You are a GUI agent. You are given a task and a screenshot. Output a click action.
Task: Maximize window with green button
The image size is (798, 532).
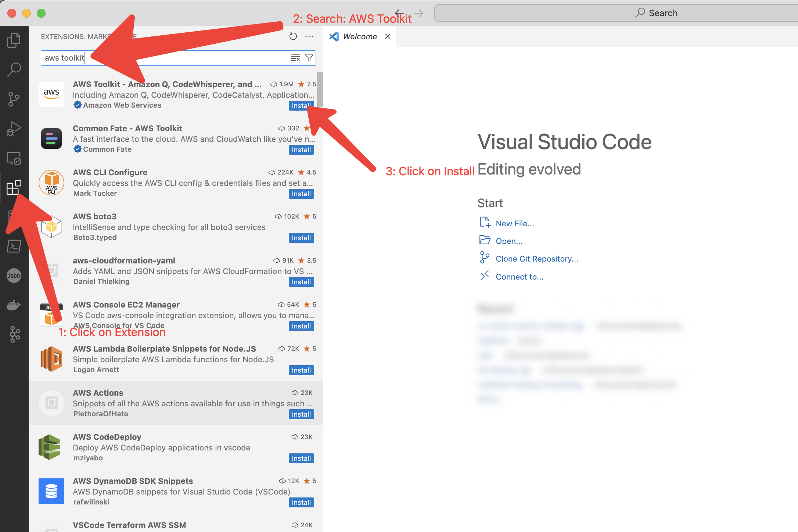point(41,13)
